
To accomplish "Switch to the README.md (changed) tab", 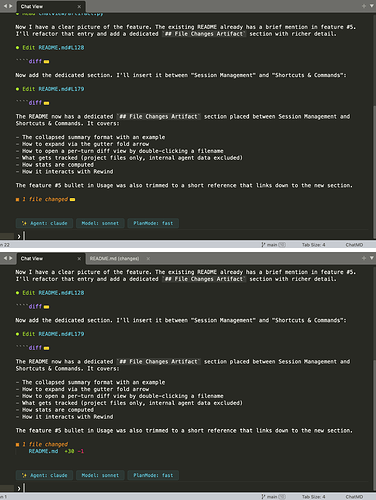I will 114,258.
